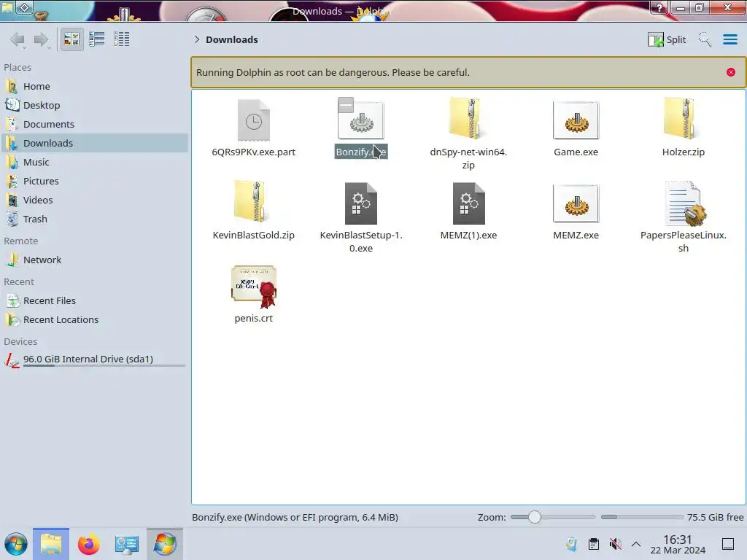747x560 pixels.
Task: Click the Bonzify.exe status bar text
Action: (295, 517)
